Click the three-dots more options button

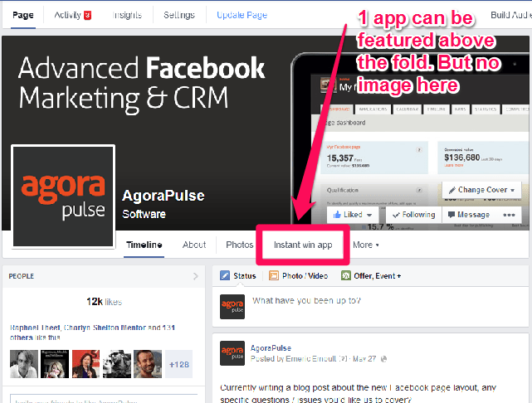click(x=509, y=215)
